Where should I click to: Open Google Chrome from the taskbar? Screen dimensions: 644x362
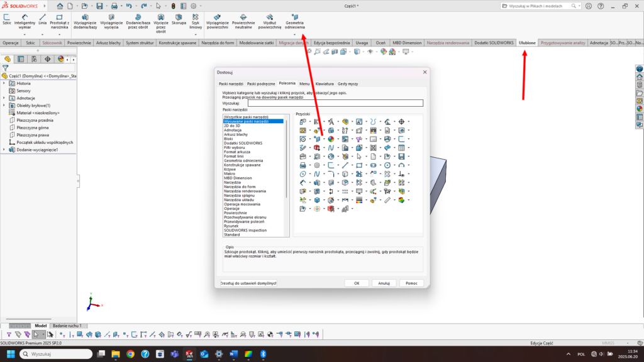point(130,354)
